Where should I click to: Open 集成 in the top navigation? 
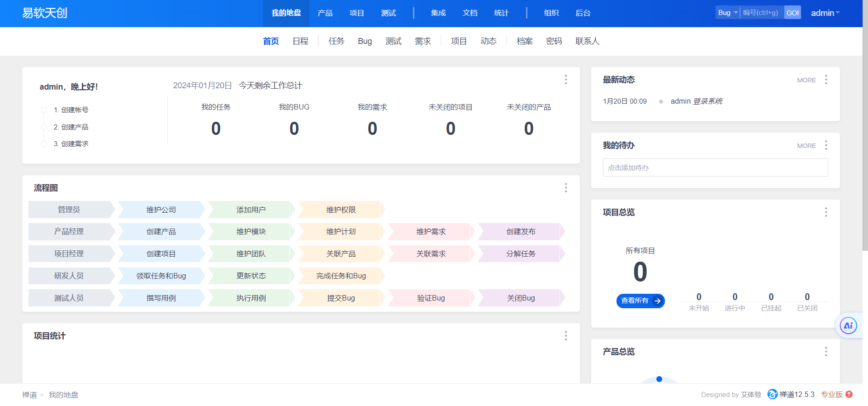coord(438,13)
